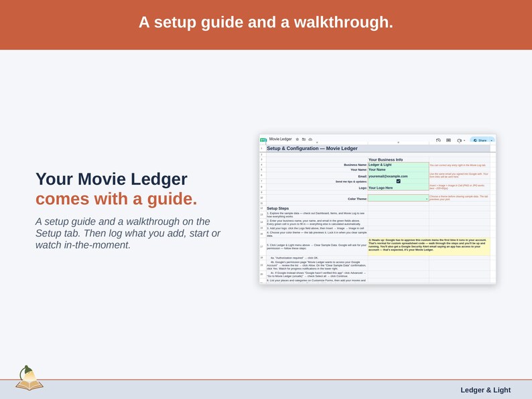
Task: Click the heading Your Movie Ledger
Action: point(111,179)
